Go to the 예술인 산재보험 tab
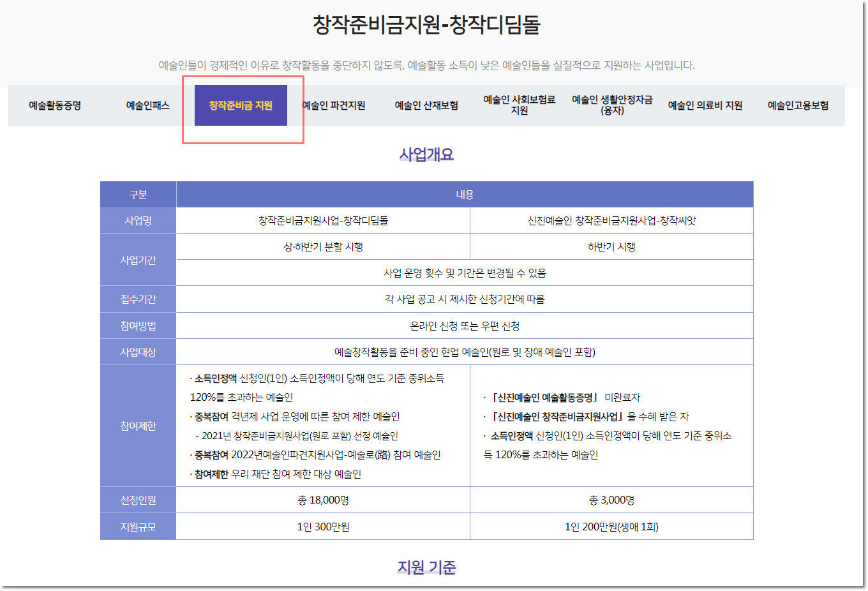The height and width of the screenshot is (591, 868). (x=426, y=105)
